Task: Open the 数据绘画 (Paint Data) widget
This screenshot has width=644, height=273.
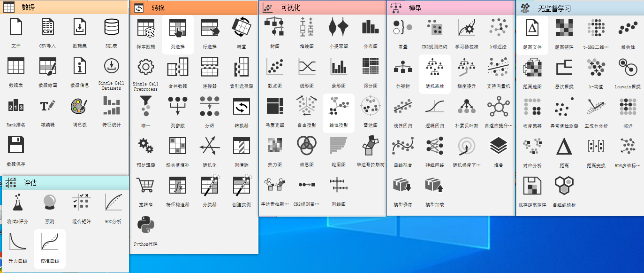Action: [x=48, y=66]
